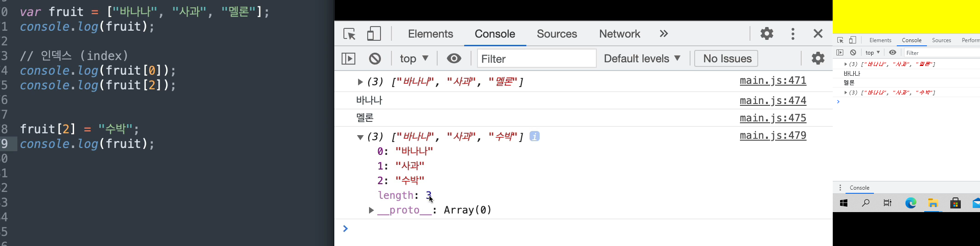Show more DevTools tabs via chevrons
Viewport: 980px width, 246px height.
click(x=664, y=33)
